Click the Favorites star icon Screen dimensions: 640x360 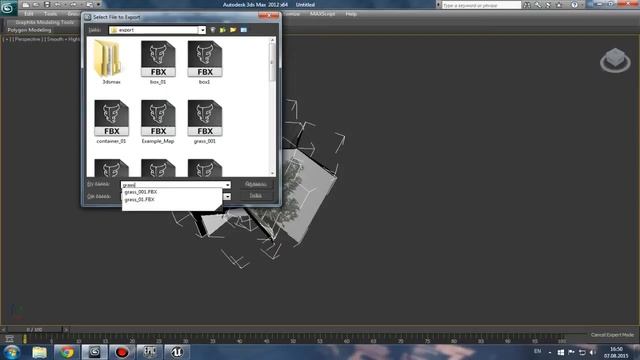click(559, 5)
